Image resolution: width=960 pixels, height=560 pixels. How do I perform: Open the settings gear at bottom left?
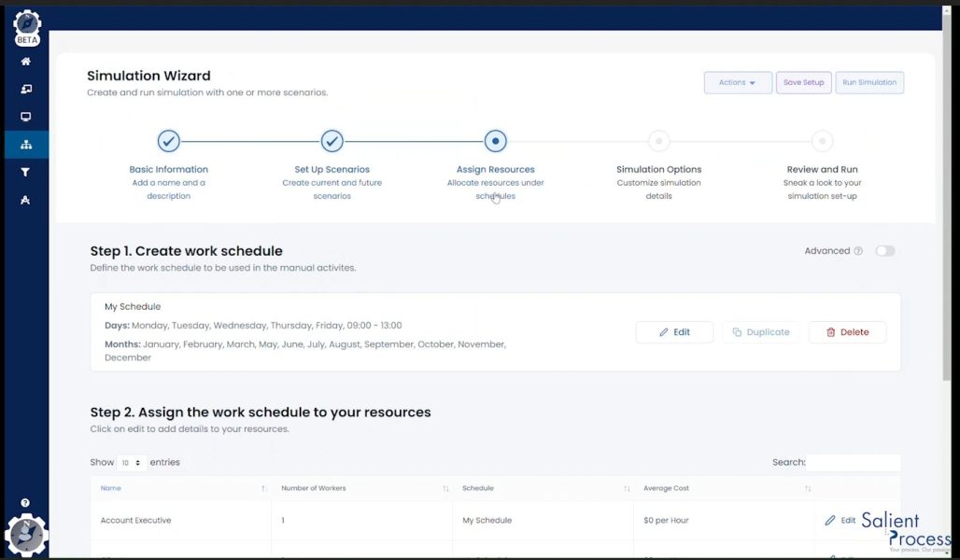click(26, 535)
